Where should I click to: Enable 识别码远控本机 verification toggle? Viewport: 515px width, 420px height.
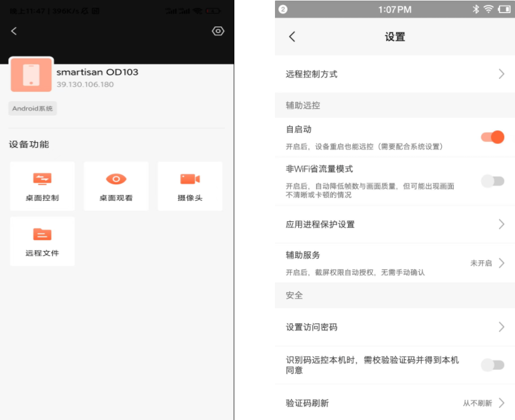pos(493,365)
